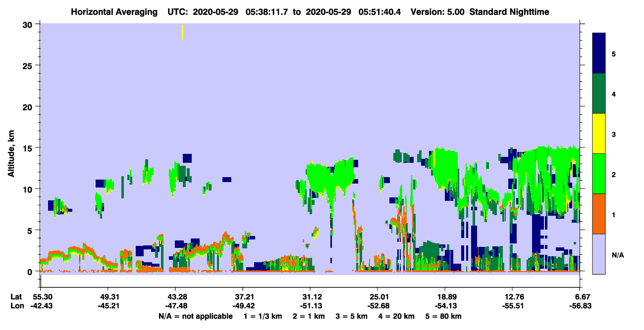This screenshot has height=330, width=644.
Task: Click the 'Lon' row label
Action: (17, 306)
